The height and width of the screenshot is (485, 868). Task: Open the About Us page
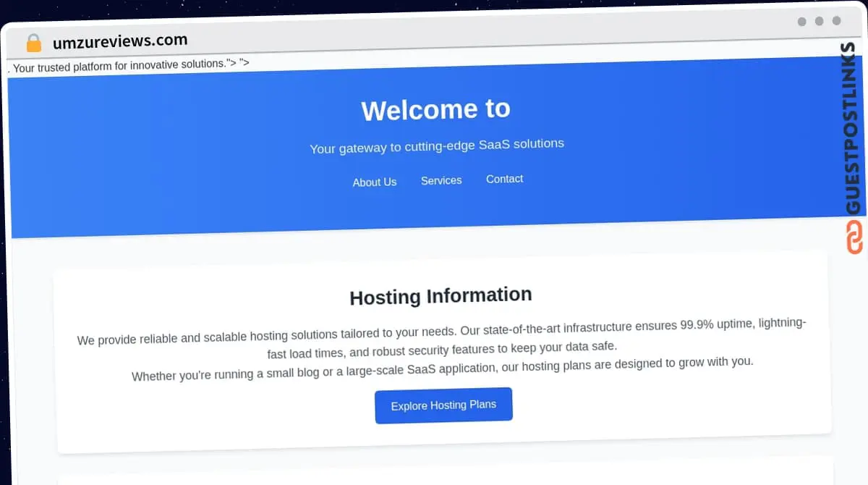click(x=375, y=182)
